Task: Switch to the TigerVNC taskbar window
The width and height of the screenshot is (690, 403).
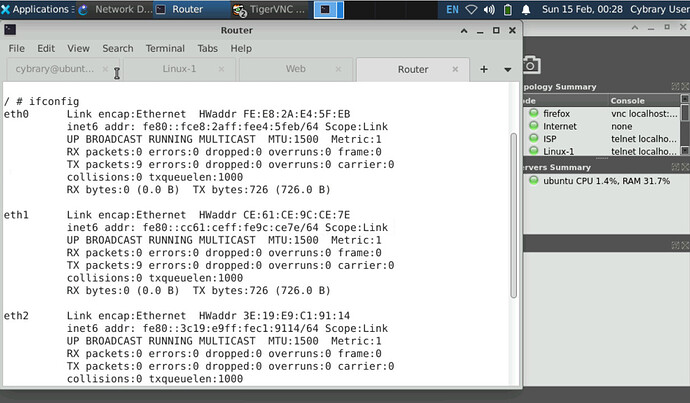Action: 270,9
